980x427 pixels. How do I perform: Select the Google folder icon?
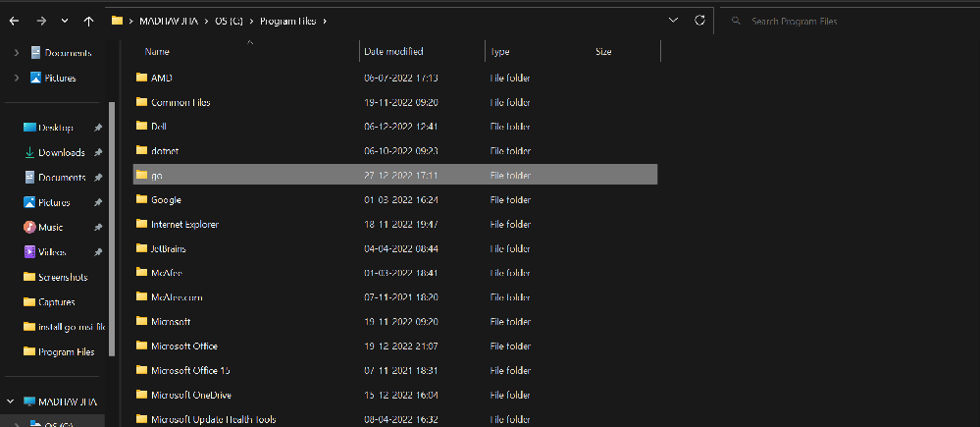(141, 200)
